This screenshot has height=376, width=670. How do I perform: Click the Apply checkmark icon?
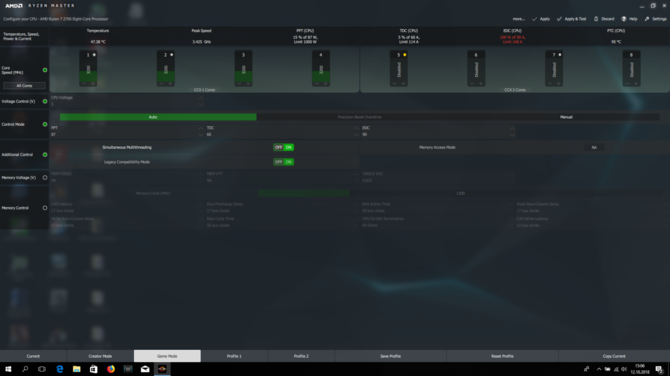pos(534,19)
